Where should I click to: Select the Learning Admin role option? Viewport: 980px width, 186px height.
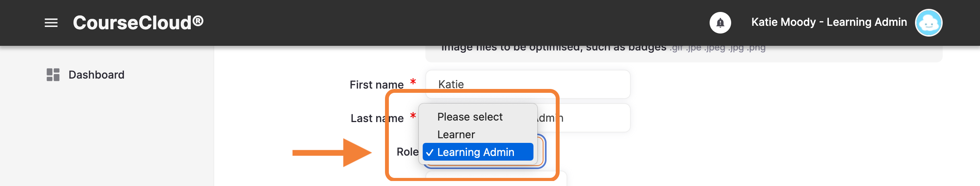(478, 152)
